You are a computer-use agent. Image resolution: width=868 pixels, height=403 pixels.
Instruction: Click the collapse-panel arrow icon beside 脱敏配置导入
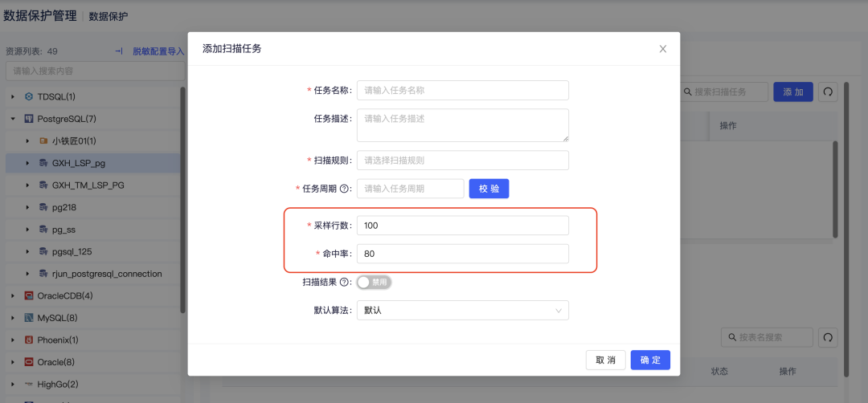(118, 51)
